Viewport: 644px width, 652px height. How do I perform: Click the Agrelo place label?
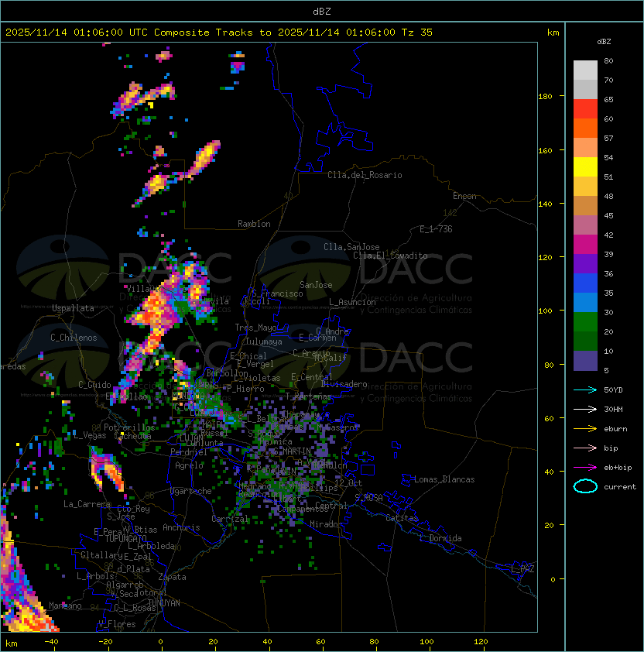[x=189, y=465]
